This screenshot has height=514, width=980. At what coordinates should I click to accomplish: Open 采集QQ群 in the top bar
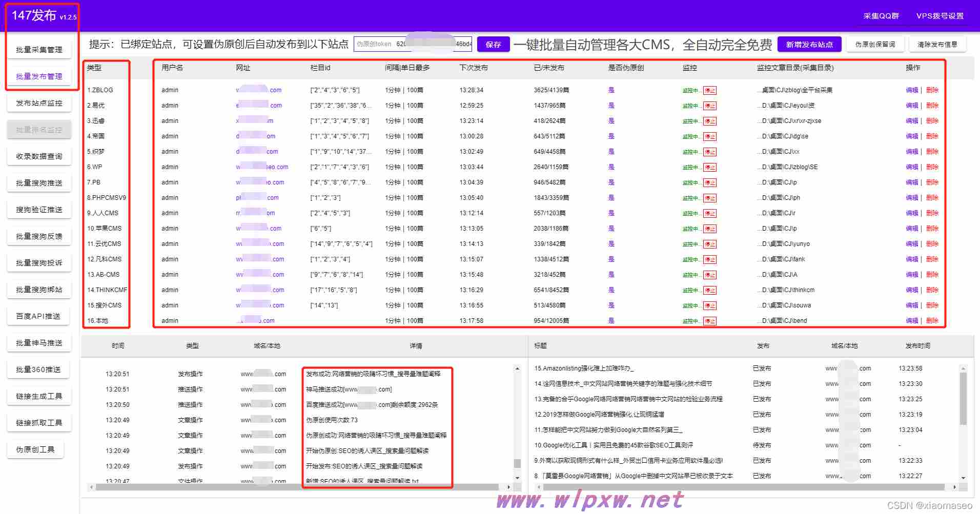881,16
